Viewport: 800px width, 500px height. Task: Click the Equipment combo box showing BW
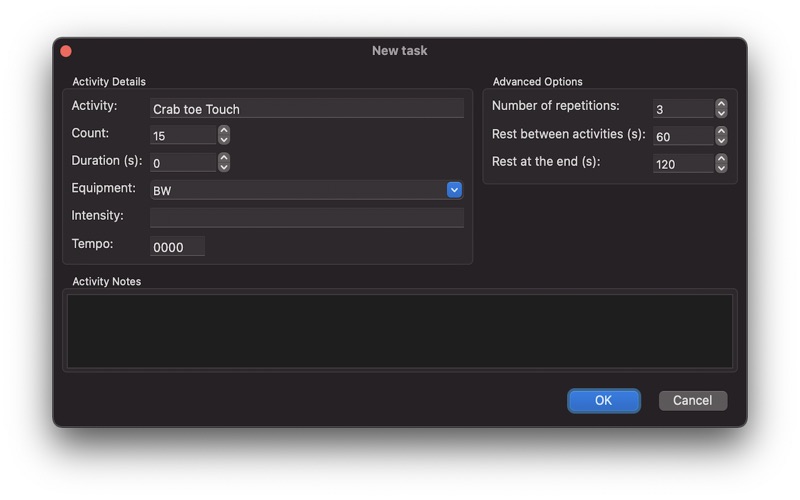click(x=307, y=190)
